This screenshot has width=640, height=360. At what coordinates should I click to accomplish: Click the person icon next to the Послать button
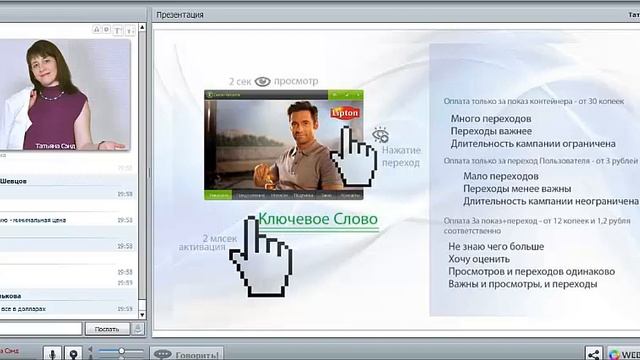click(138, 328)
